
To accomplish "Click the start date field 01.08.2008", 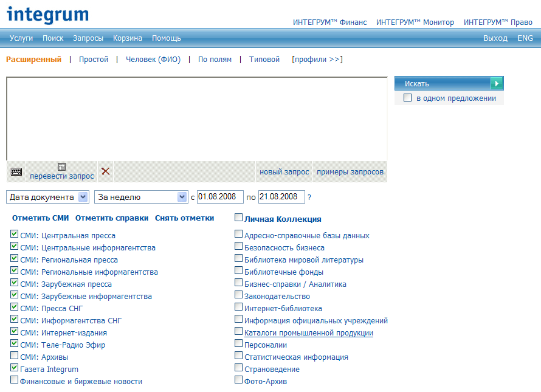I will click(220, 197).
